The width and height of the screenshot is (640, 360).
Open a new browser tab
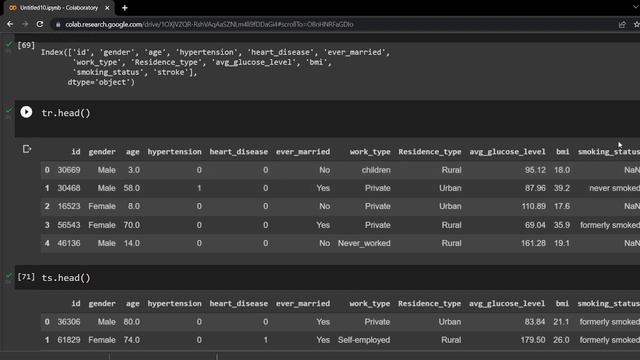click(x=124, y=8)
